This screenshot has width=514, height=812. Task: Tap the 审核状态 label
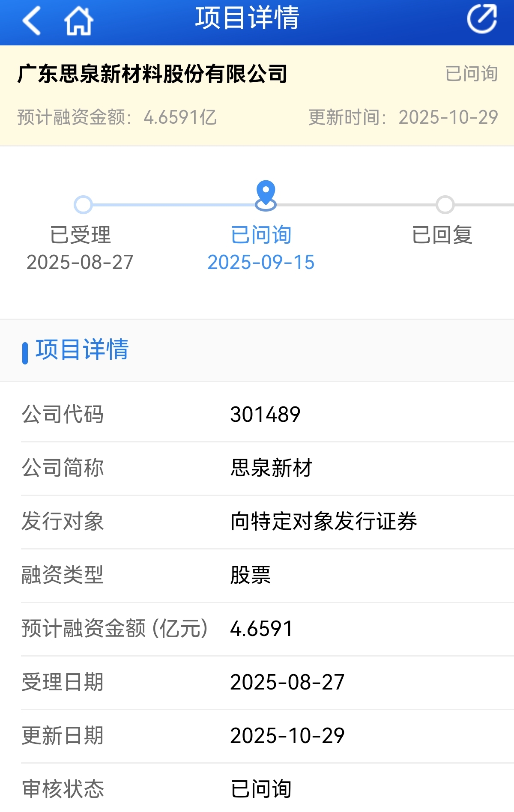[63, 789]
